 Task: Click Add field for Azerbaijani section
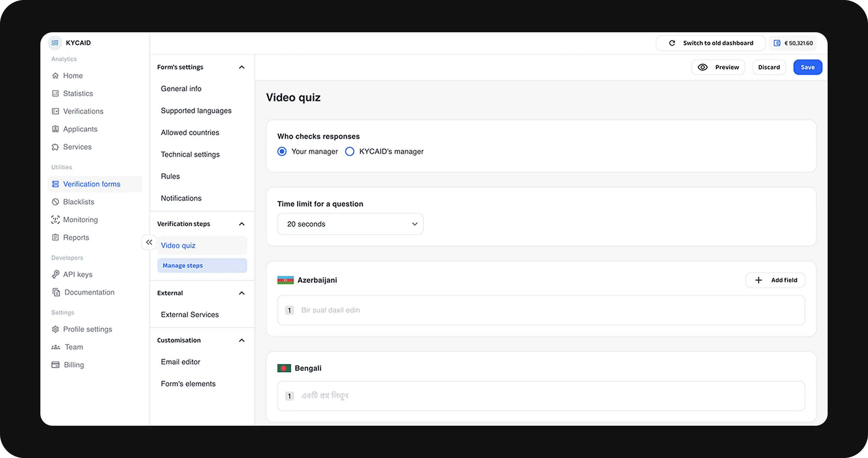pyautogui.click(x=775, y=280)
